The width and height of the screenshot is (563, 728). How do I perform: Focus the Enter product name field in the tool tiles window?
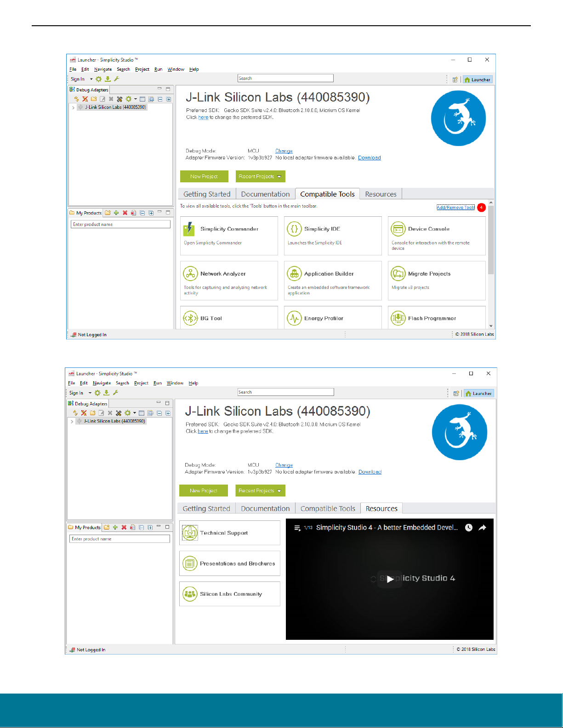[x=121, y=224]
